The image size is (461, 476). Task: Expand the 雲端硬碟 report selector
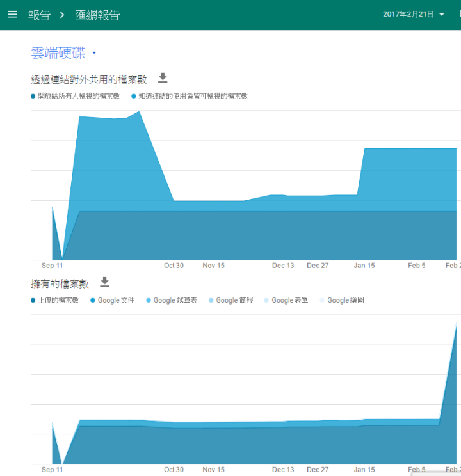click(x=64, y=53)
